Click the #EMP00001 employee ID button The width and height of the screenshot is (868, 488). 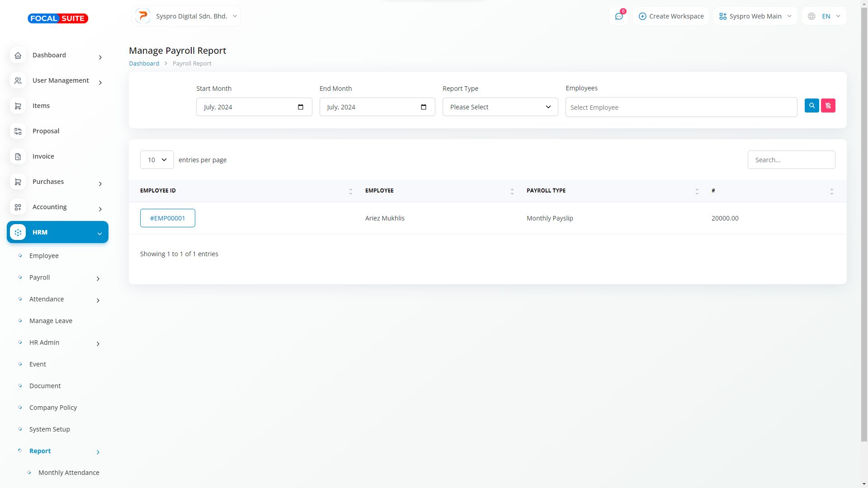tap(167, 218)
